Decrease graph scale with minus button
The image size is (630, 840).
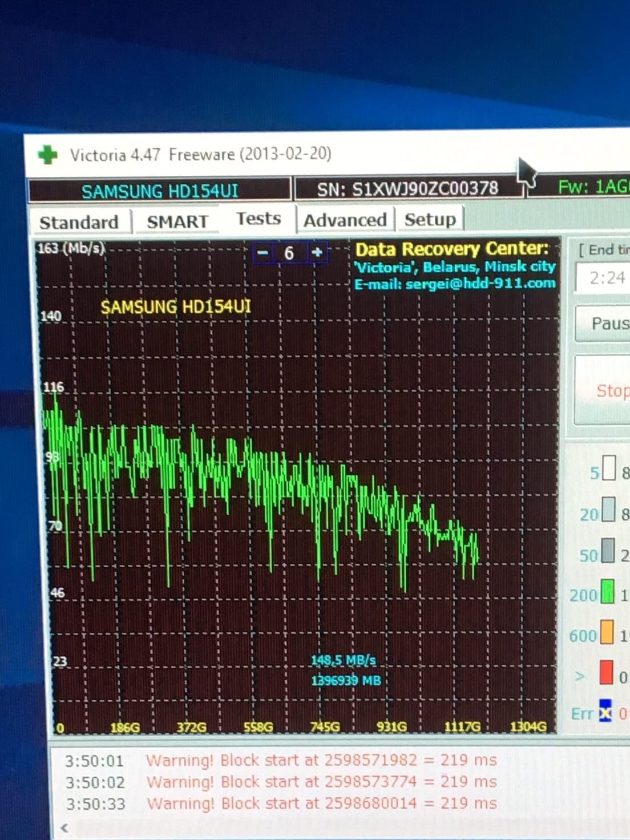pos(262,252)
